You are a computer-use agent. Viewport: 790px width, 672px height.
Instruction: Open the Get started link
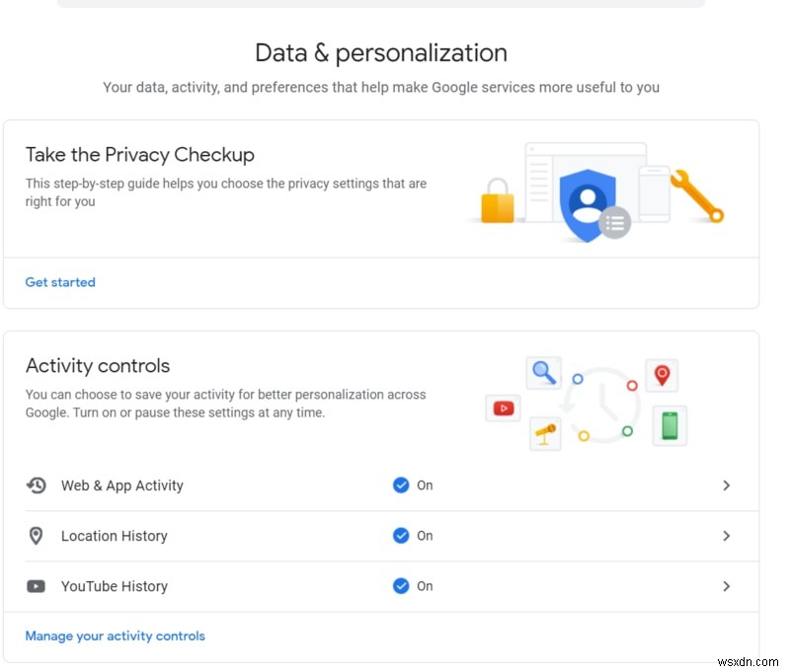(59, 282)
